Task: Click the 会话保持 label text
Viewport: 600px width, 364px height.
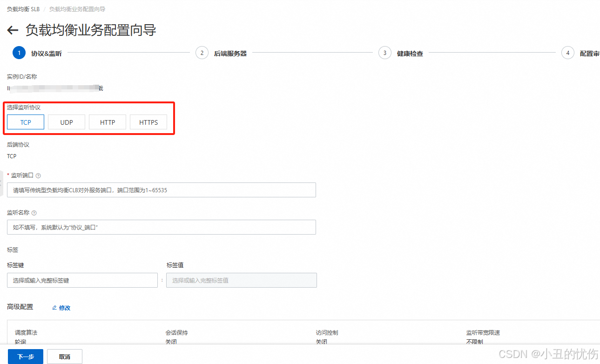Action: pos(176,333)
